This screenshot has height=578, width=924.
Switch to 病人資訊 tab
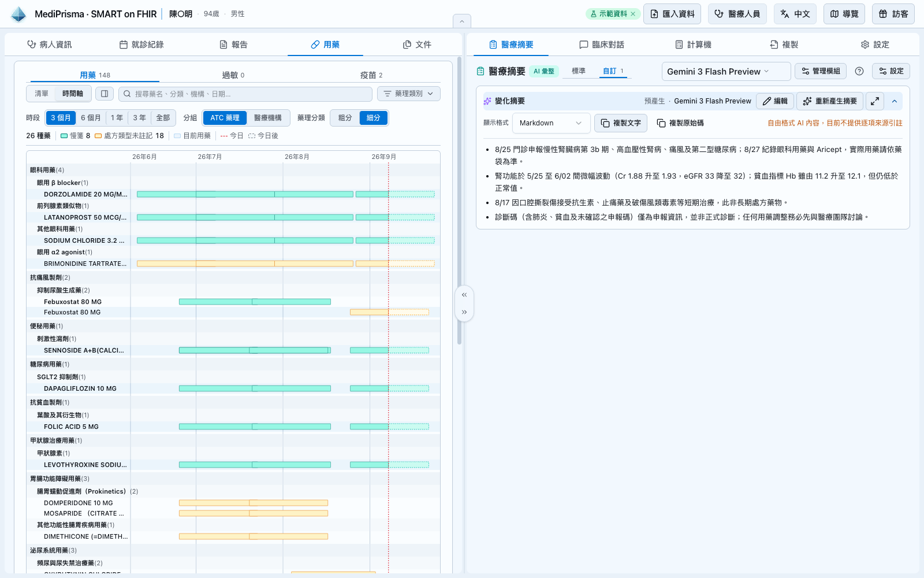tap(50, 45)
